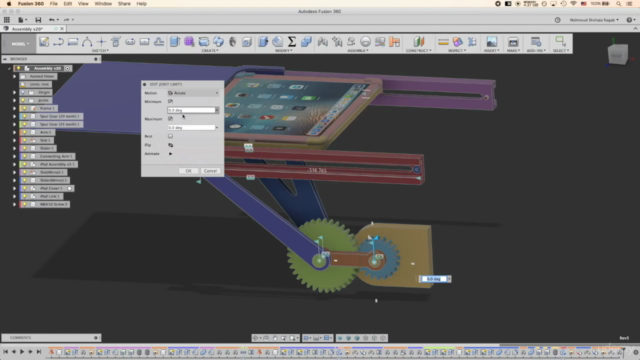Select the New Component tool
The height and width of the screenshot is (360, 640).
(x=322, y=42)
